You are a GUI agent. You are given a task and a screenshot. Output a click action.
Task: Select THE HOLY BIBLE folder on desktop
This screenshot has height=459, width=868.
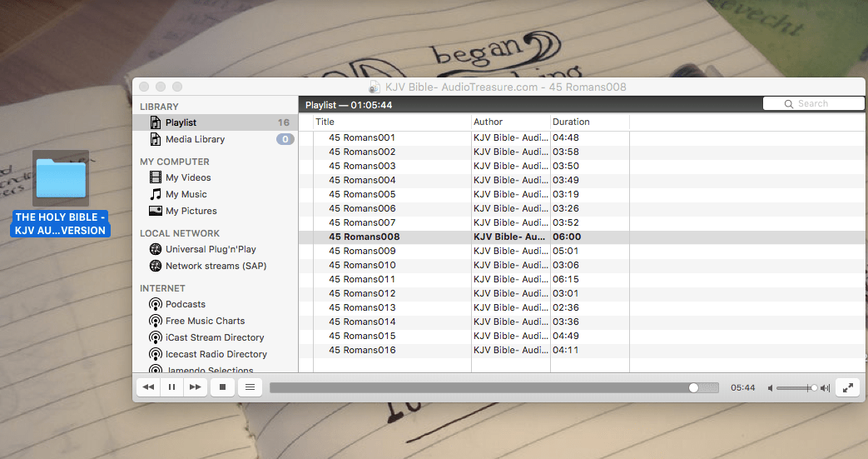60,178
